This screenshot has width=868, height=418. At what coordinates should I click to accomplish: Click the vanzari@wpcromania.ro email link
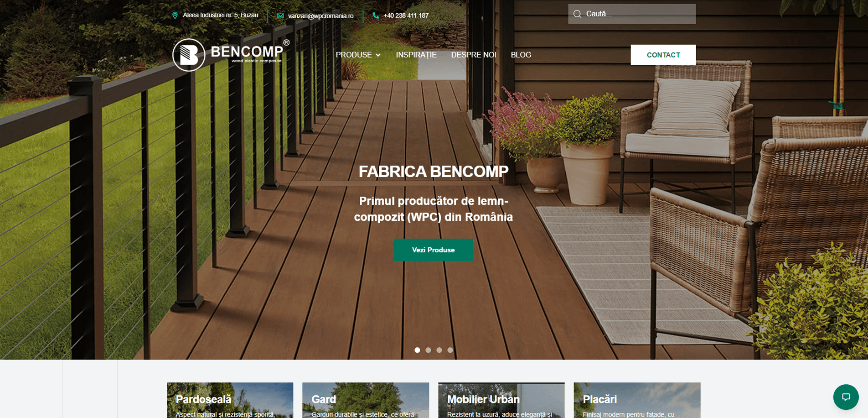[x=321, y=16]
